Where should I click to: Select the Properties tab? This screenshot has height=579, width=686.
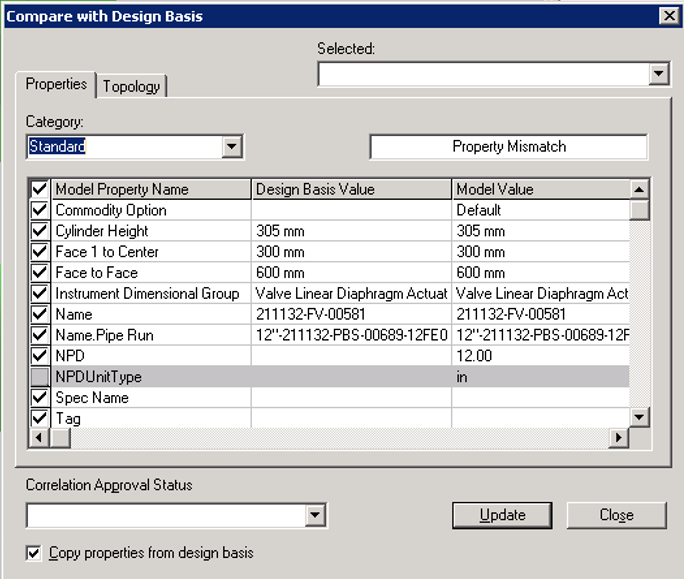click(x=56, y=84)
